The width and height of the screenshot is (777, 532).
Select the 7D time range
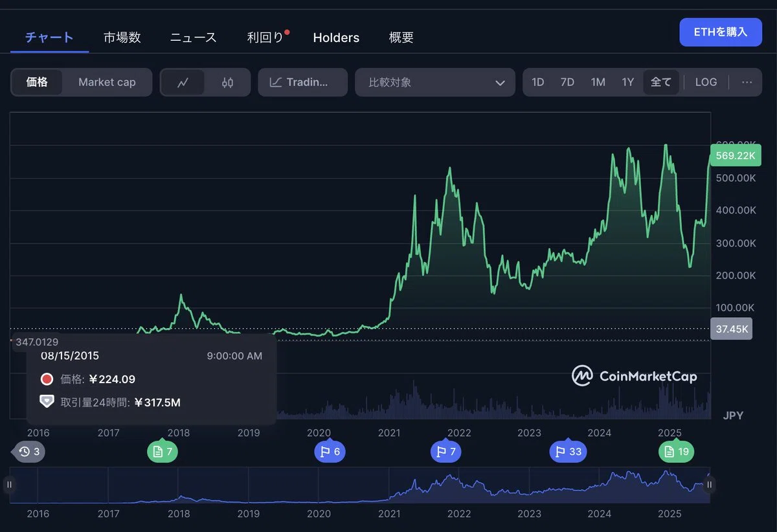click(x=567, y=82)
